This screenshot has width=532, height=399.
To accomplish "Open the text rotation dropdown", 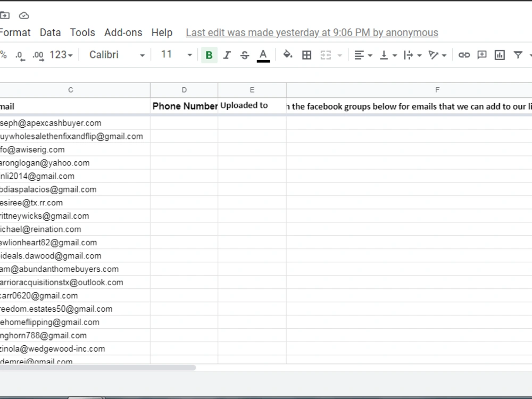I will click(x=437, y=55).
